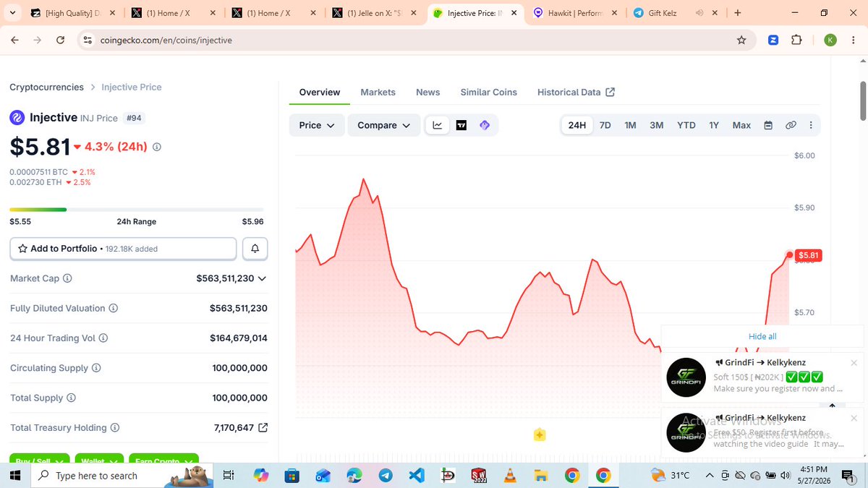The image size is (868, 488).
Task: Click Cryptocurrencies breadcrumb link
Action: point(46,87)
